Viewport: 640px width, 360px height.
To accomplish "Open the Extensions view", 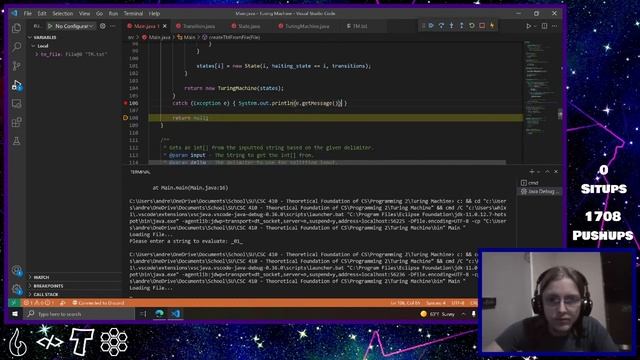I will click(16, 122).
